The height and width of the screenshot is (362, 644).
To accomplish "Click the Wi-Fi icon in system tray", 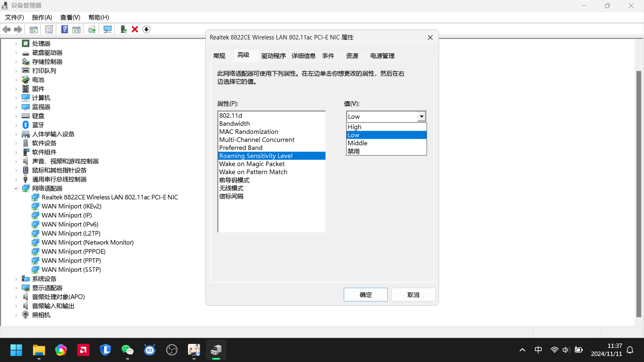I will (x=555, y=350).
